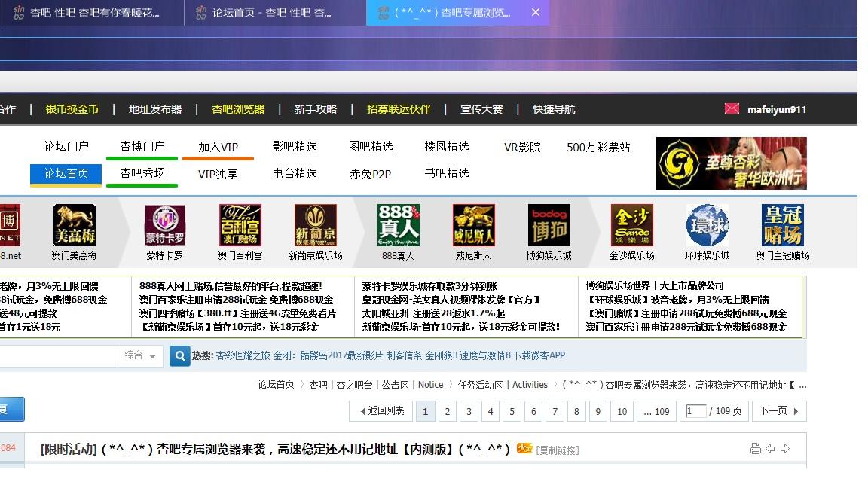Go to page 10 of the thread
This screenshot has width=868, height=488.
click(x=622, y=411)
